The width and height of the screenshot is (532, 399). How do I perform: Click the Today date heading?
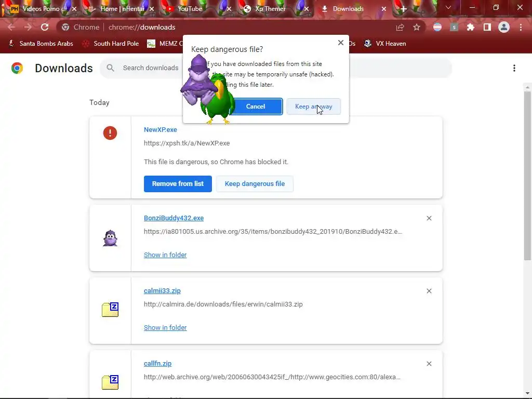99,102
